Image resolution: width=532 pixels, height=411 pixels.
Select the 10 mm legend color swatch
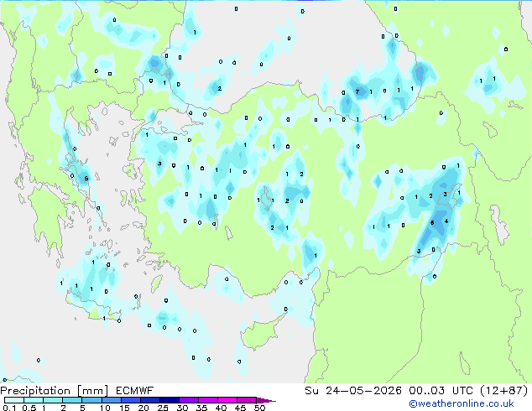click(x=111, y=400)
